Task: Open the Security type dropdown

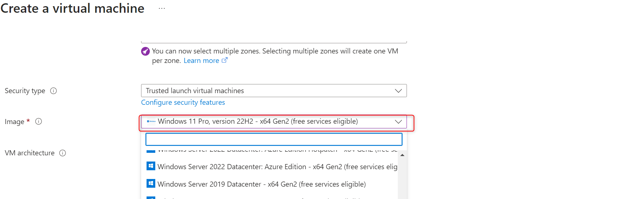Action: point(273,91)
